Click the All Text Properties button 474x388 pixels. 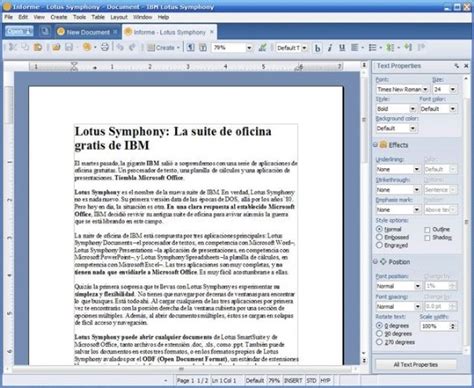(x=416, y=364)
